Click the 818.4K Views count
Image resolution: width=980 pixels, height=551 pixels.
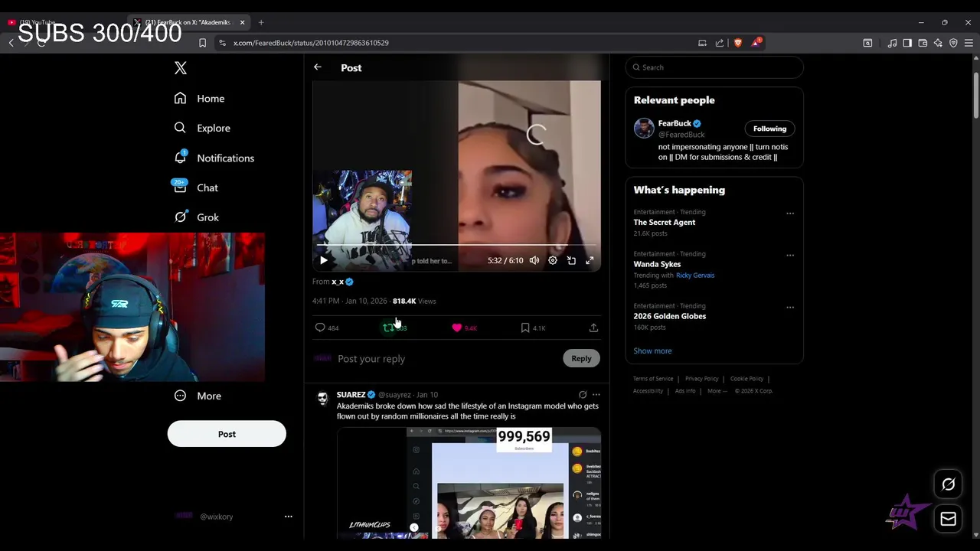(x=414, y=301)
